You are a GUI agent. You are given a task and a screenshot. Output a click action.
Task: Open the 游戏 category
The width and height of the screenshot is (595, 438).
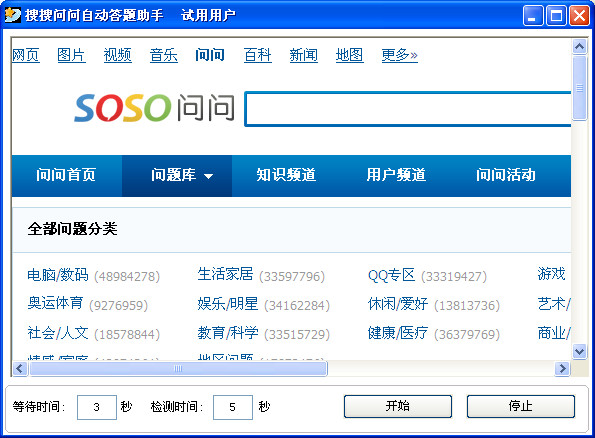click(551, 274)
